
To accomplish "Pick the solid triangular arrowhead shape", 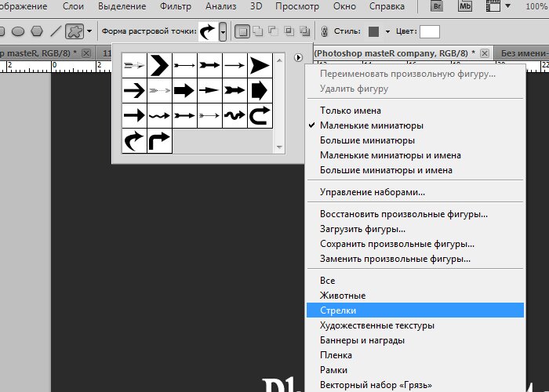I will [x=260, y=66].
